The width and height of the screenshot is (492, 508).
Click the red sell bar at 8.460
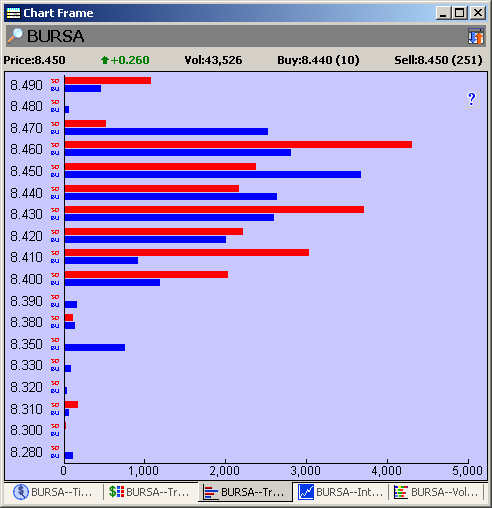click(x=238, y=144)
